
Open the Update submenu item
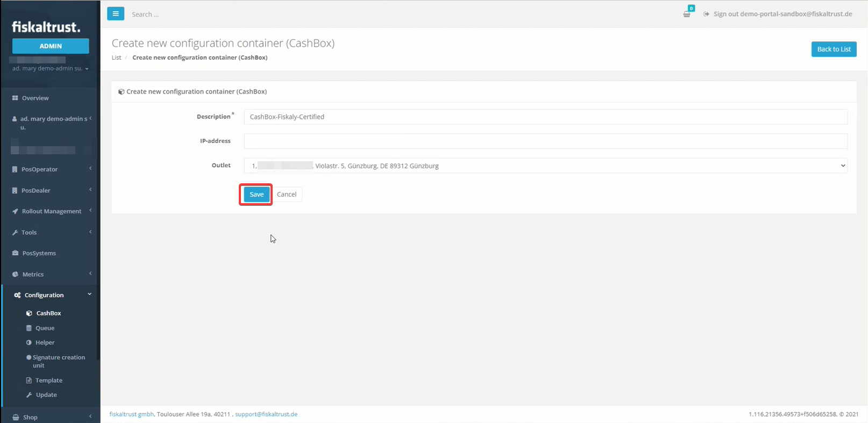[46, 395]
